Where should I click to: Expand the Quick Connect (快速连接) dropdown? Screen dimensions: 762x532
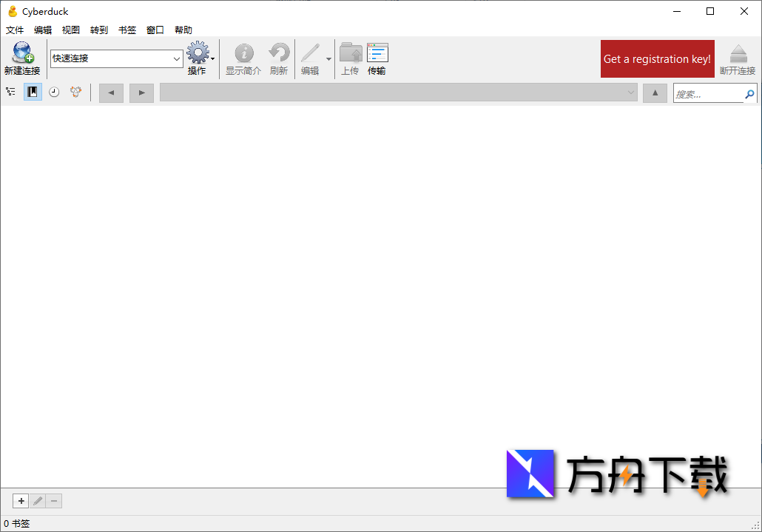[177, 58]
